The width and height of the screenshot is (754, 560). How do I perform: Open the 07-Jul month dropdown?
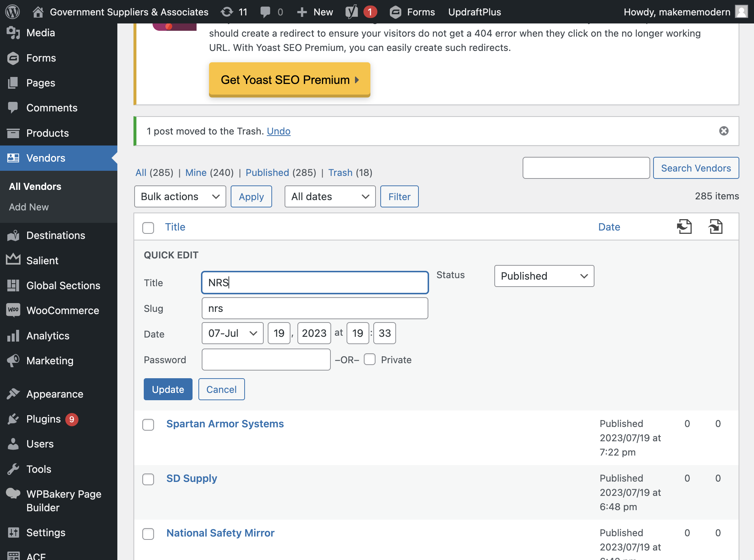[x=233, y=333]
